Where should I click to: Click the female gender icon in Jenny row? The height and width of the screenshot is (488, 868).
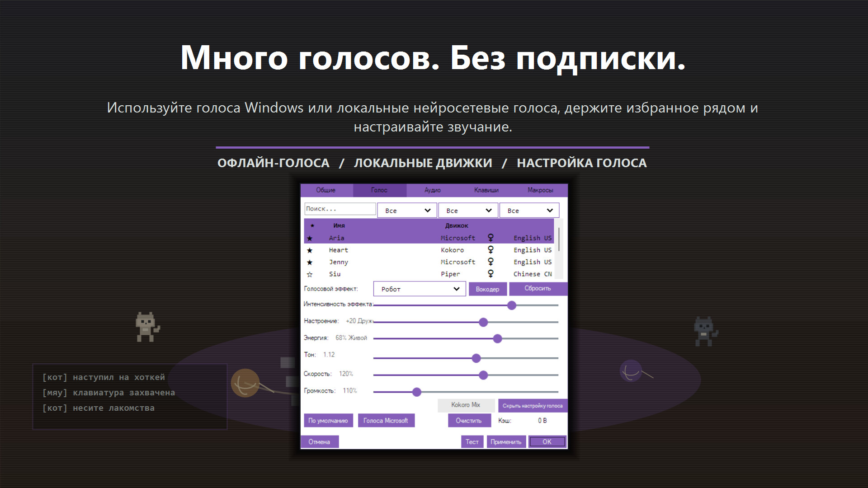click(x=491, y=262)
